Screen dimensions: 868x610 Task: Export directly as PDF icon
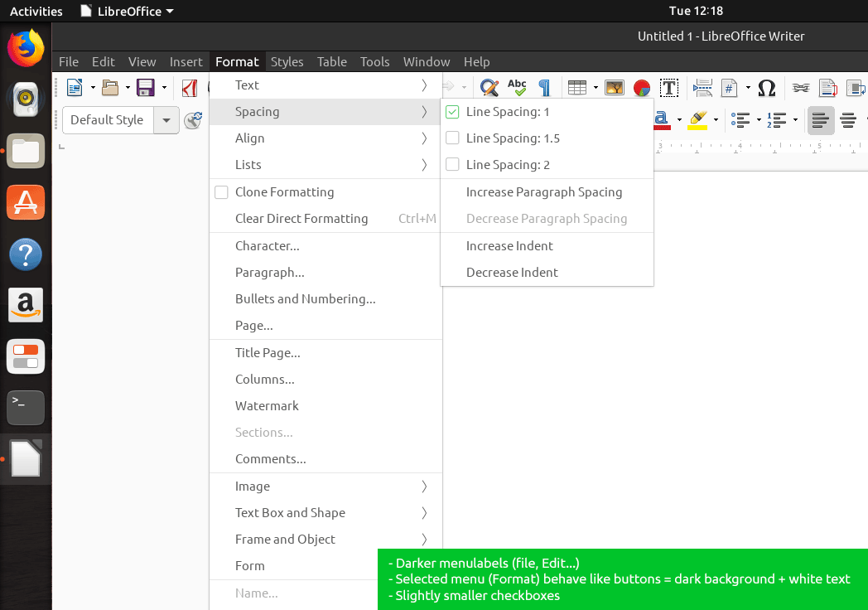pyautogui.click(x=190, y=88)
